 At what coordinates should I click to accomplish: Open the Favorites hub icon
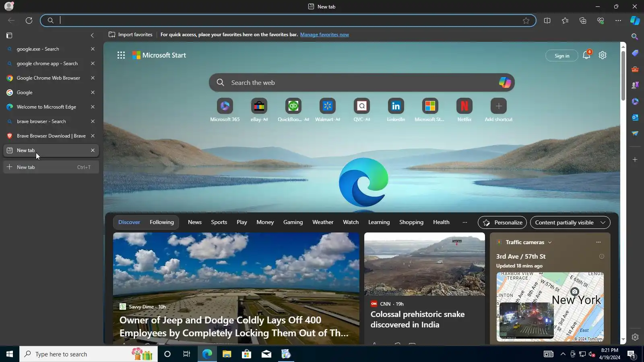565,21
